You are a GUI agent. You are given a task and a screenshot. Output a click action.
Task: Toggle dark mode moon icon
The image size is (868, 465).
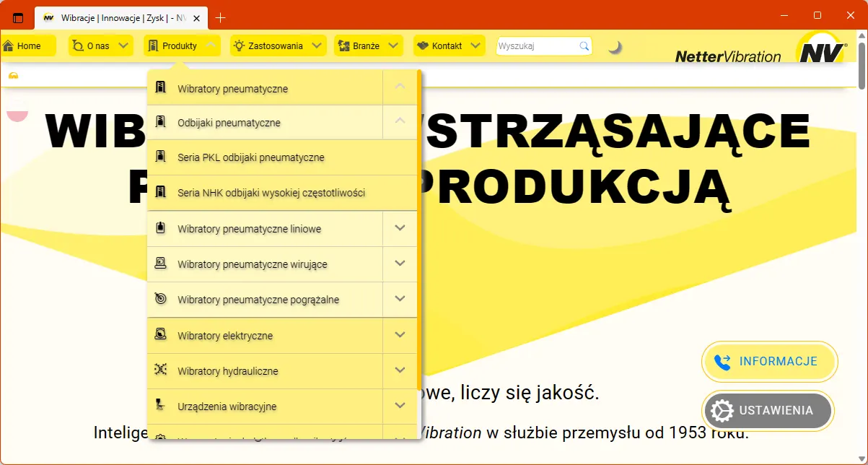tap(614, 47)
